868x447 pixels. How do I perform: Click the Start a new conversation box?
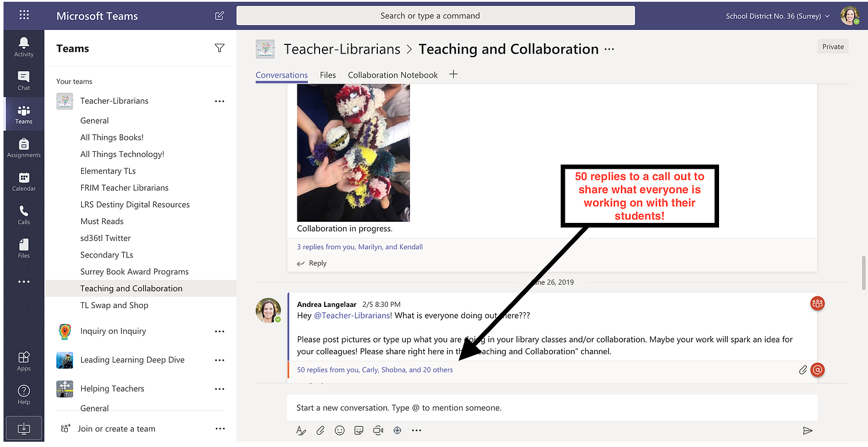point(552,408)
